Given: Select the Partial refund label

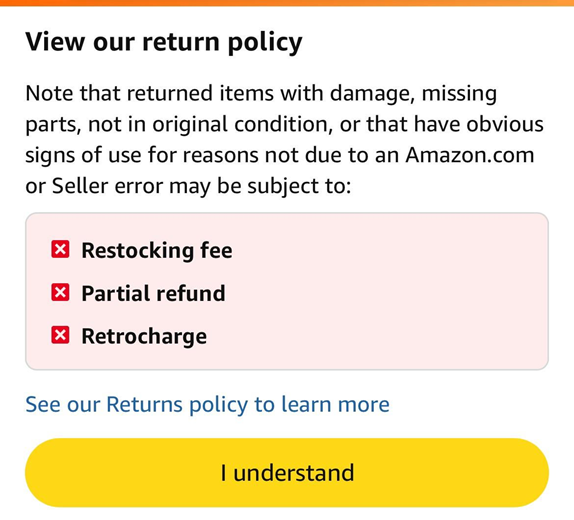Looking at the screenshot, I should (x=153, y=293).
